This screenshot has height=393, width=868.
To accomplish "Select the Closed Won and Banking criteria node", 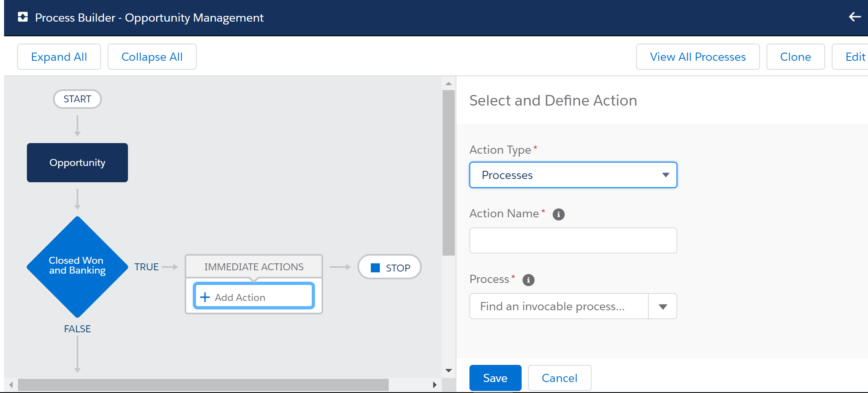I will 77,267.
